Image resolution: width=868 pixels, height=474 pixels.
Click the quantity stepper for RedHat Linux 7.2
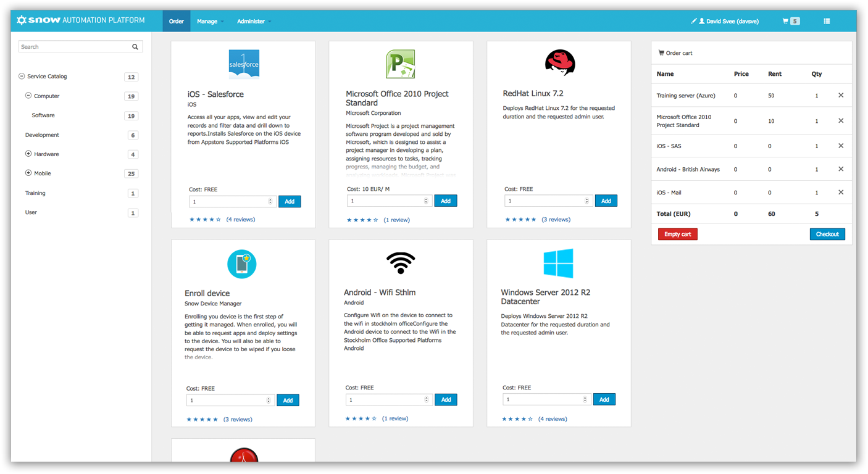pos(586,201)
